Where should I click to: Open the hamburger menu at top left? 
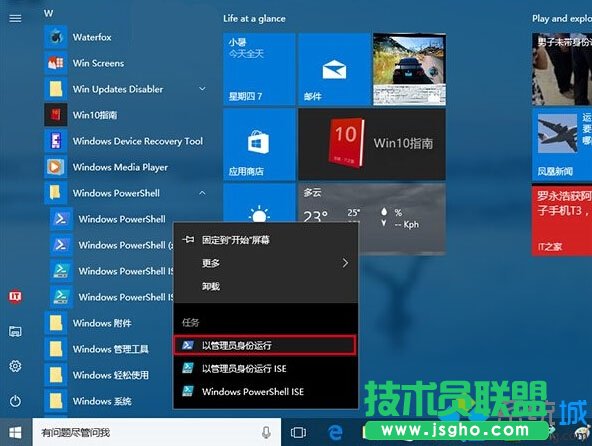pyautogui.click(x=15, y=18)
